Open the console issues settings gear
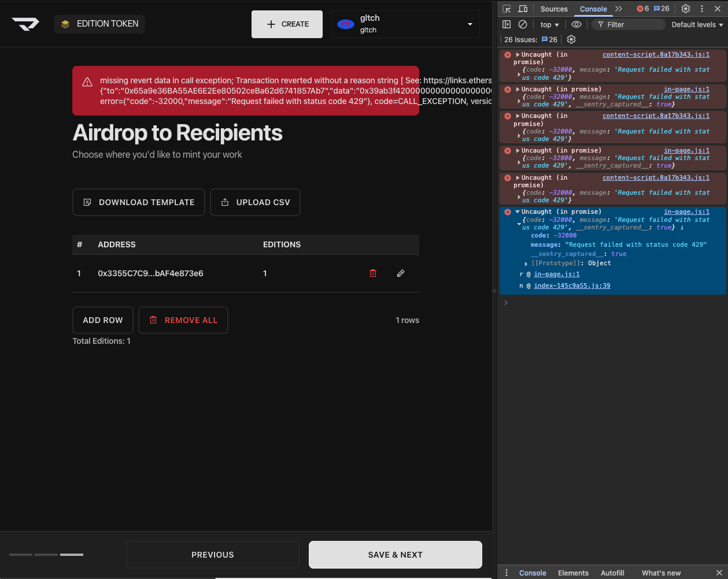 coord(571,39)
